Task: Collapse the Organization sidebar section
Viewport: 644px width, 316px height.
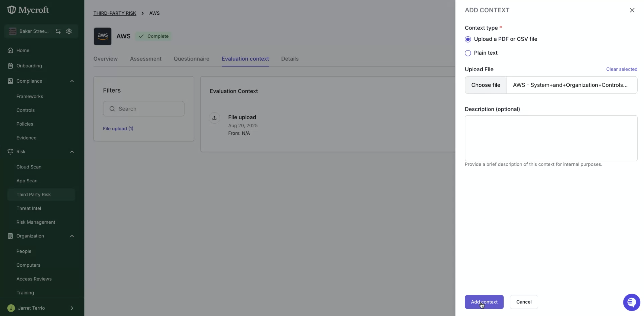Action: tap(72, 236)
